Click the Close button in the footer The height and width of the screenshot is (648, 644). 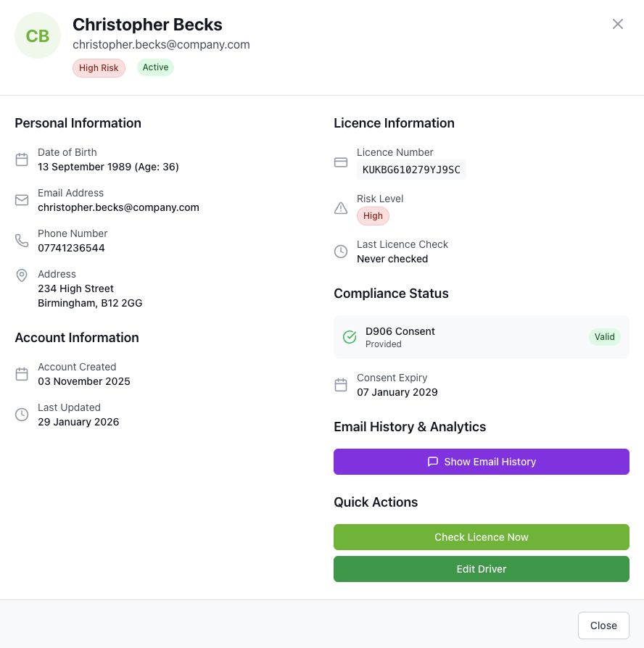click(x=603, y=626)
